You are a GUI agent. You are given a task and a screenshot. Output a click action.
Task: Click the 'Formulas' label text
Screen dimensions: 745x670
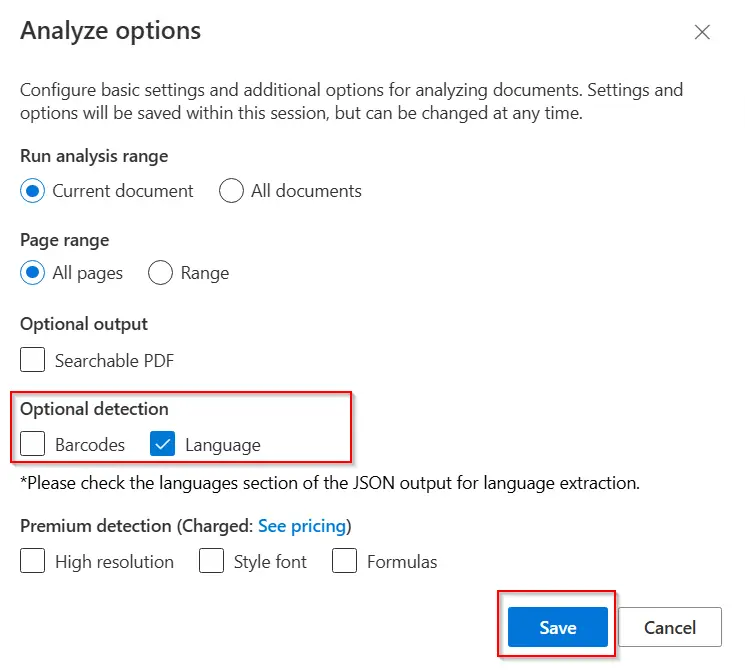coord(402,562)
